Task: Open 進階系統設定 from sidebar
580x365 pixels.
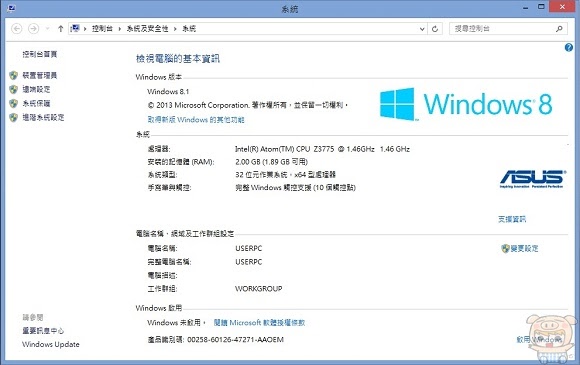Action: 43,117
